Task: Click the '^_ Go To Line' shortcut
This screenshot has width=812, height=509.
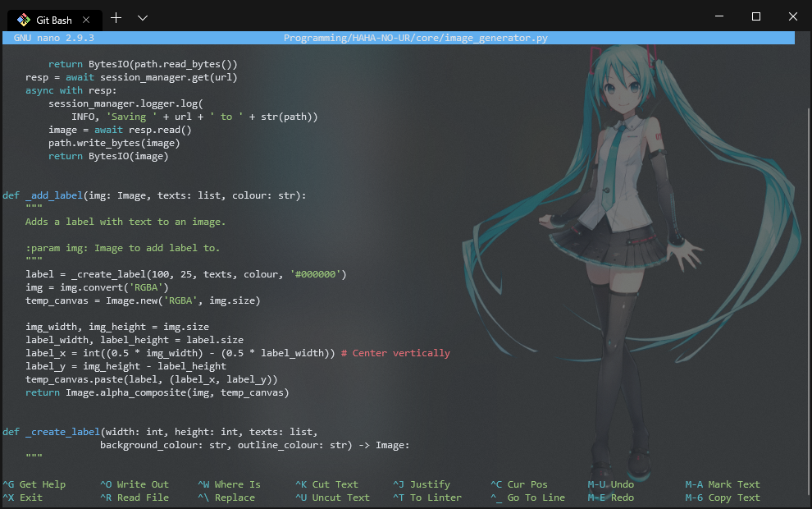Action: (x=527, y=498)
